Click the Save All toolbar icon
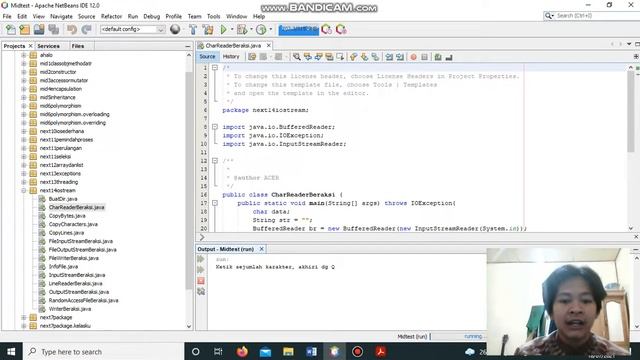 click(x=53, y=29)
